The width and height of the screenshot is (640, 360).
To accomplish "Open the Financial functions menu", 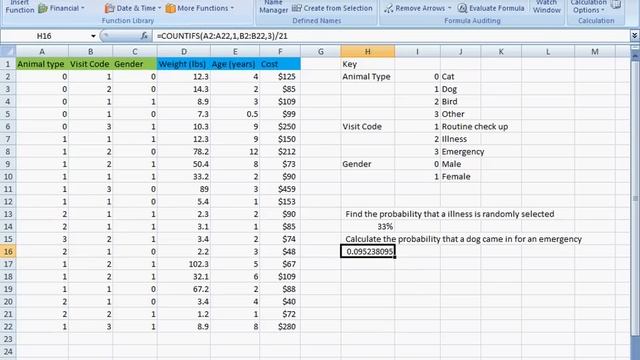I will click(61, 8).
